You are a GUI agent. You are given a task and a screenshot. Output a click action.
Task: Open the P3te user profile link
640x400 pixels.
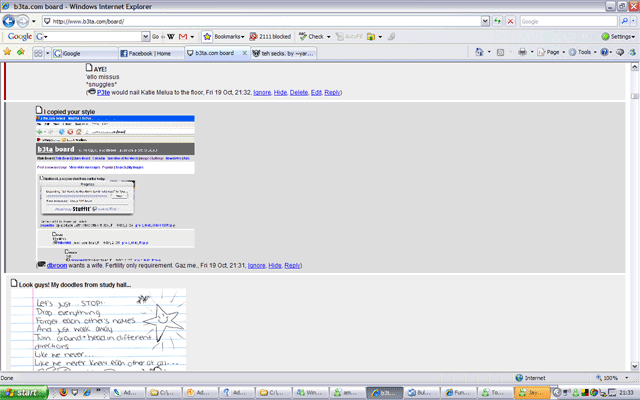pyautogui.click(x=103, y=93)
